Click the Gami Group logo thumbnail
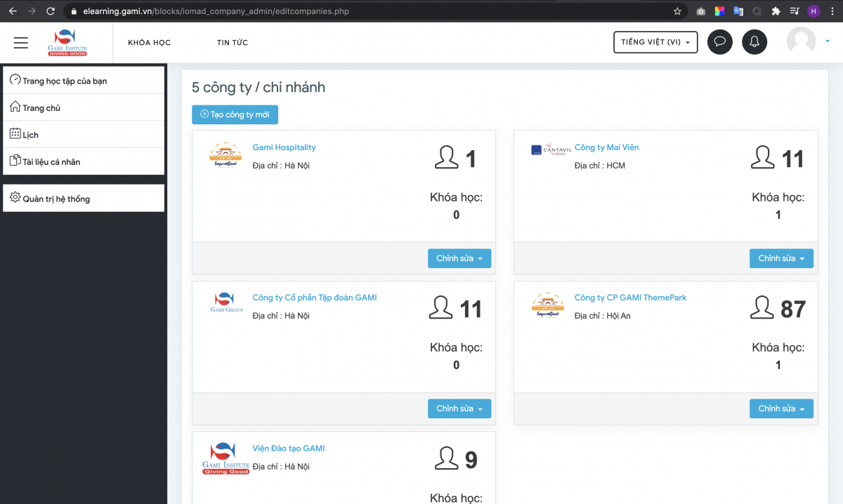The height and width of the screenshot is (504, 843). [x=226, y=302]
